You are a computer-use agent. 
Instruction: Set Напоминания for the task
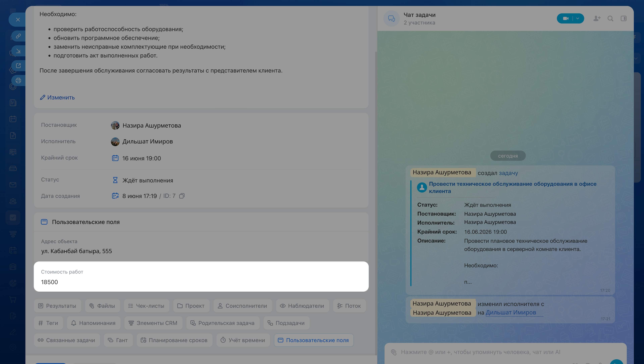coord(94,323)
